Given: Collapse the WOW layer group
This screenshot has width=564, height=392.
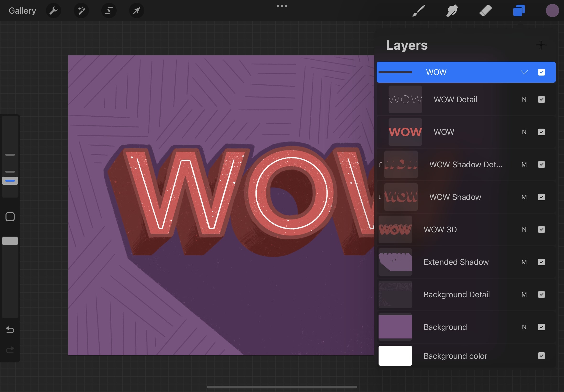Looking at the screenshot, I should [x=524, y=72].
